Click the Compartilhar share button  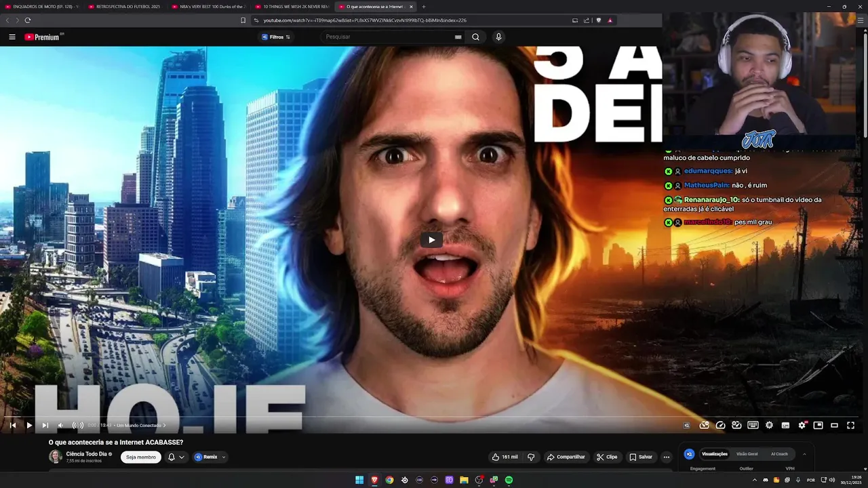coord(566,457)
